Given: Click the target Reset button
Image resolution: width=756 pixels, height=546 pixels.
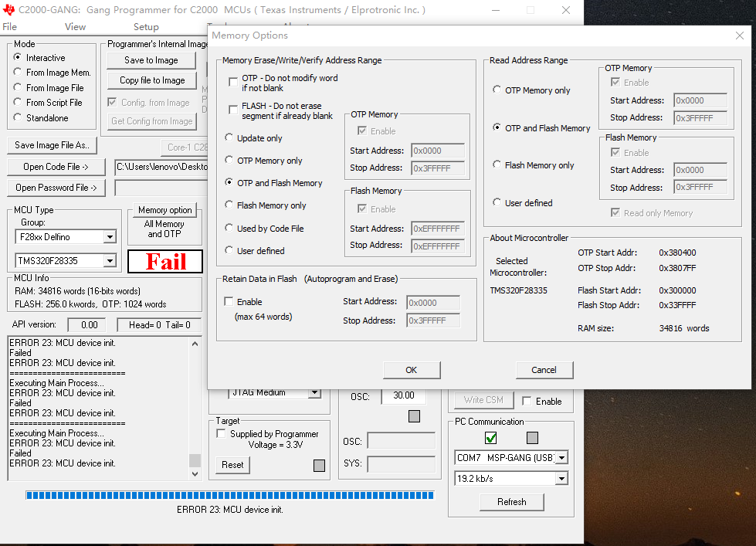Looking at the screenshot, I should pos(232,465).
